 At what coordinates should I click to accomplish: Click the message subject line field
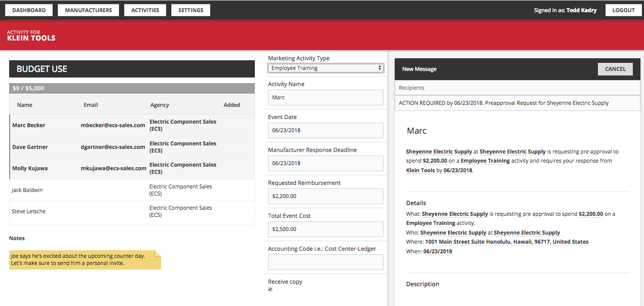(x=517, y=103)
